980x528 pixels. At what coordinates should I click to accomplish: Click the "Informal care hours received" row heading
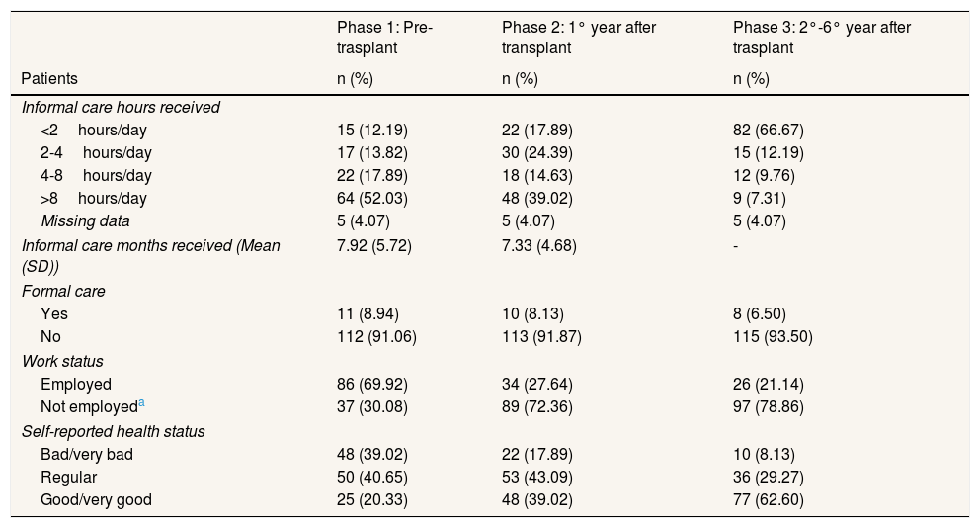(121, 108)
